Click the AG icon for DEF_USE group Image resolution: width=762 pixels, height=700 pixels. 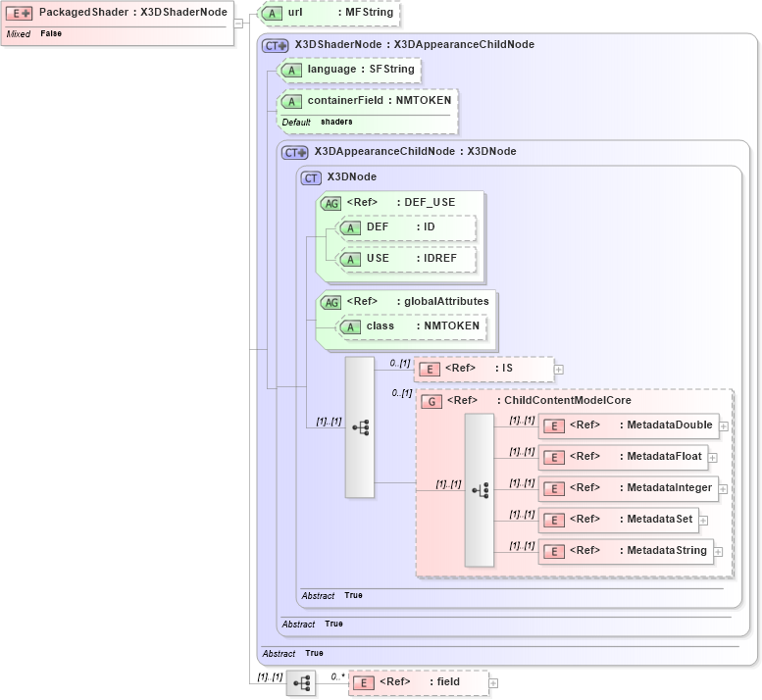point(331,204)
